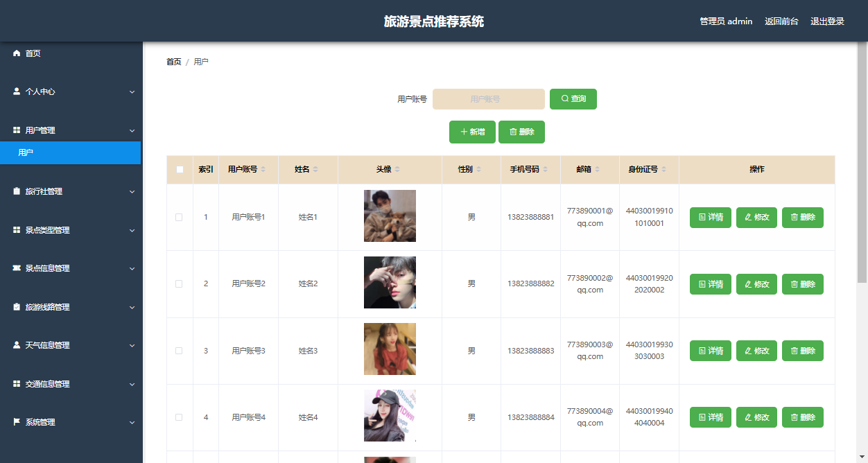Check the checkbox for 用户账号1 row
Screen dimensions: 868x463
(179, 217)
